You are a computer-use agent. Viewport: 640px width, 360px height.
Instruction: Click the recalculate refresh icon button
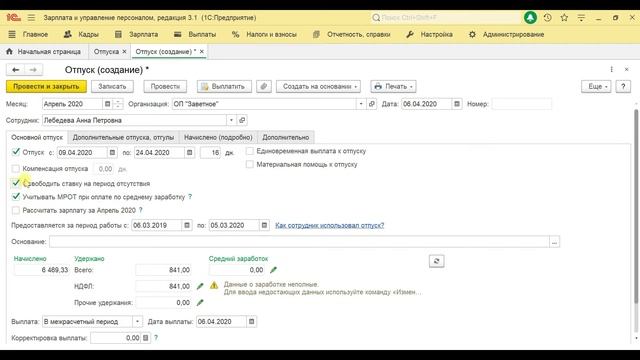coord(436,261)
